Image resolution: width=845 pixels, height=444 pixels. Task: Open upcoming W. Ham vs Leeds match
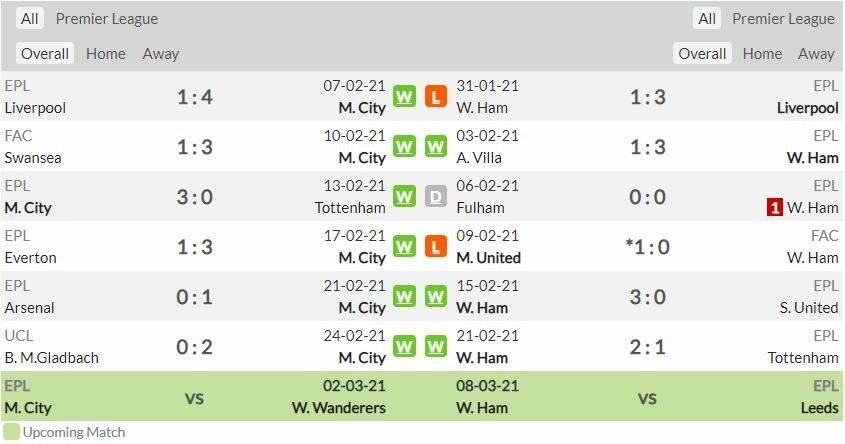[647, 398]
